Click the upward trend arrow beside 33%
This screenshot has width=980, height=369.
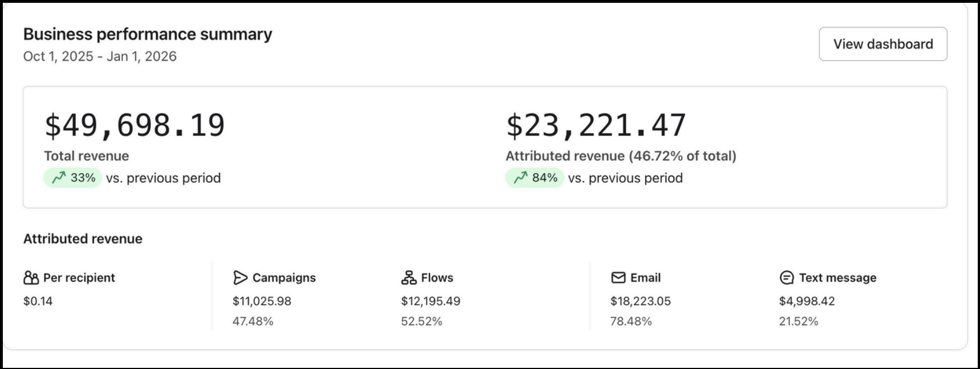(x=59, y=178)
